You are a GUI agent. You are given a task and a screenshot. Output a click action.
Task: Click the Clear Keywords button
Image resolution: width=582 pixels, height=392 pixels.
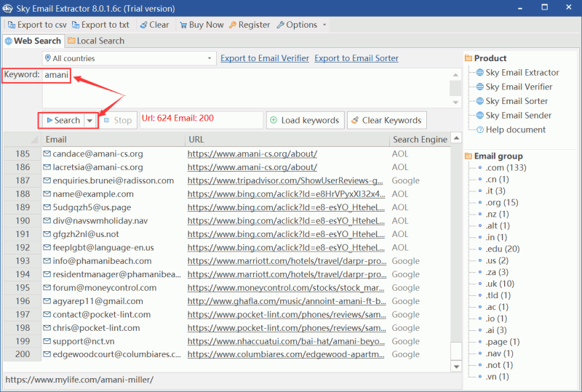pos(387,120)
